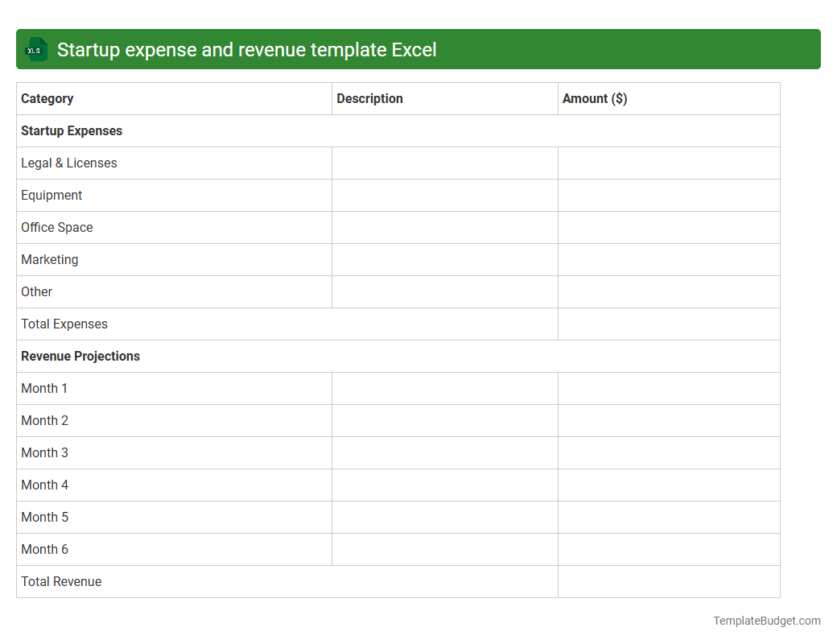The height and width of the screenshot is (644, 837).
Task: Click the Amount ($) column header
Action: [x=595, y=98]
